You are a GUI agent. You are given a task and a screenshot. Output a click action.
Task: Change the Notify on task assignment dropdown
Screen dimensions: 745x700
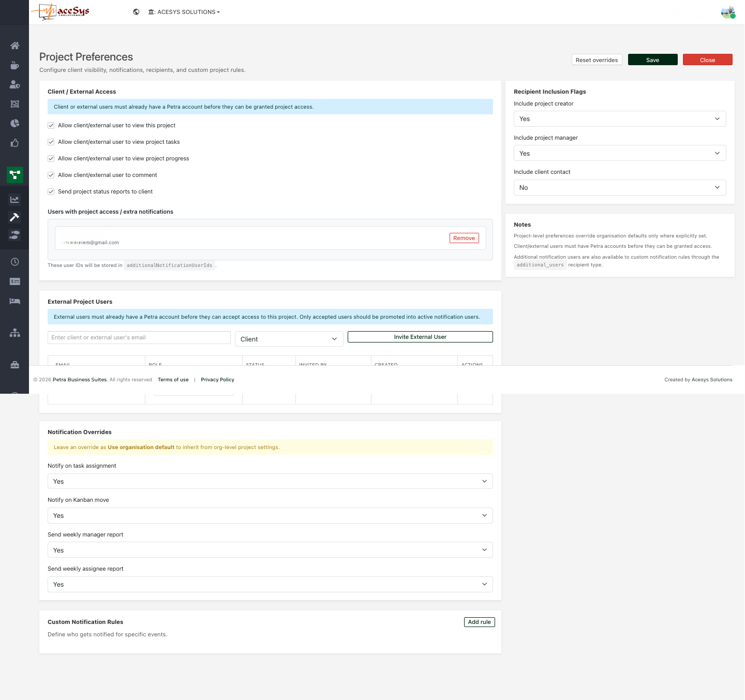tap(270, 481)
